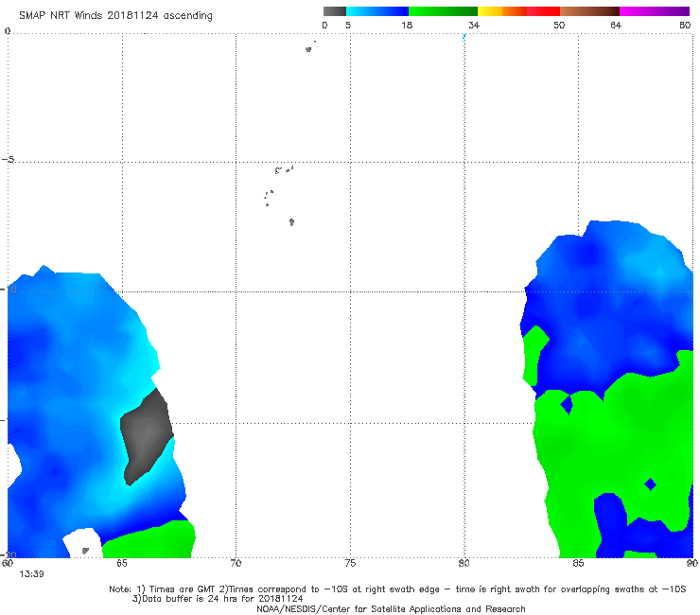
Task: Click the small blue diamond inside the green area
Action: coord(650,484)
